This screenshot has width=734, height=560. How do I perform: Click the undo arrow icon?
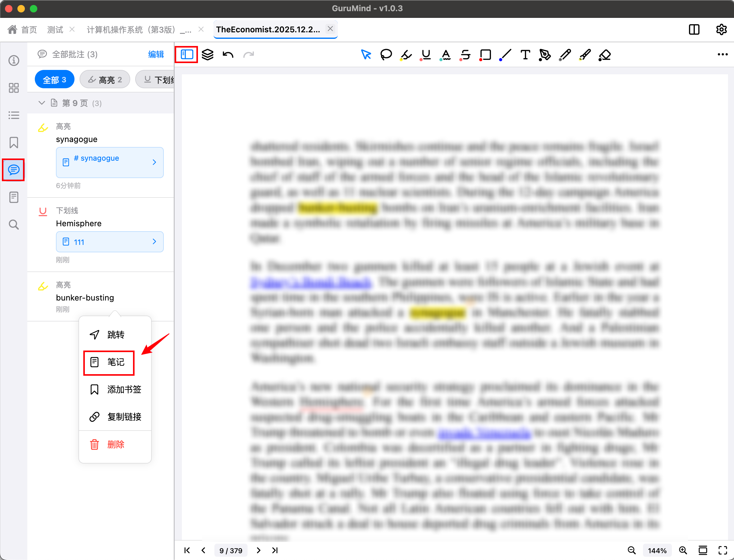pos(228,55)
